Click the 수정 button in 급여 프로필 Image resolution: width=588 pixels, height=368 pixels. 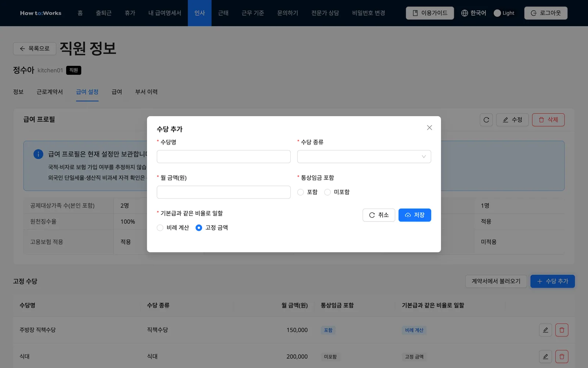(x=512, y=120)
